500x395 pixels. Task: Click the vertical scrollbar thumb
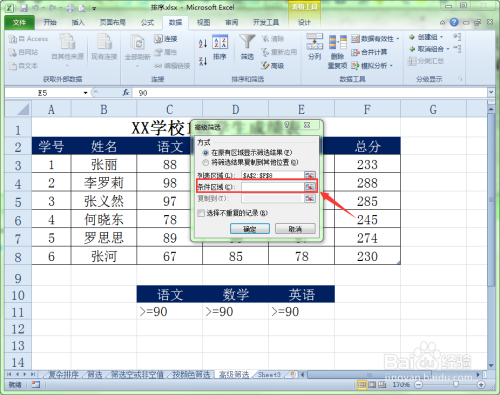coord(491,199)
